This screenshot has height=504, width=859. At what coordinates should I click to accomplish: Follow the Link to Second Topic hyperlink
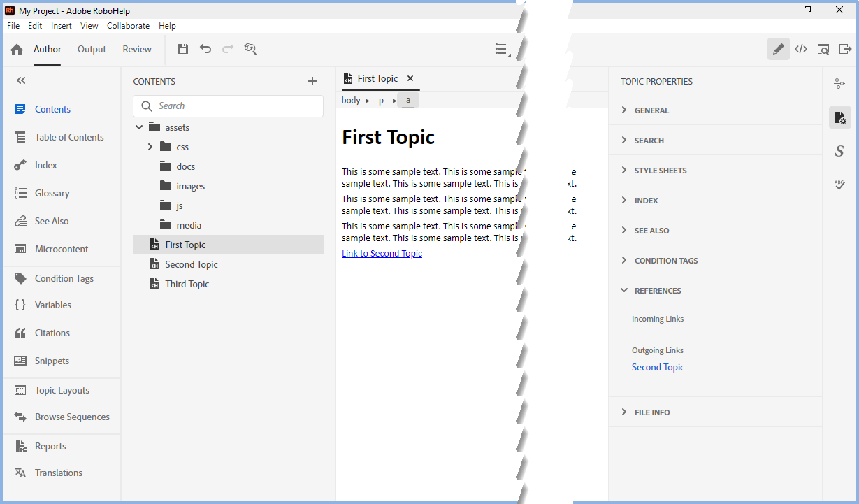tap(382, 254)
